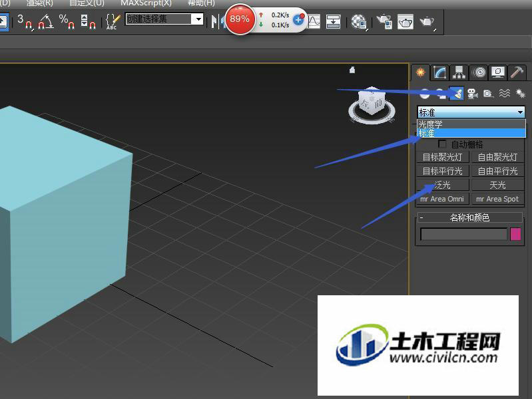Click the ViewCube home icon

click(352, 70)
